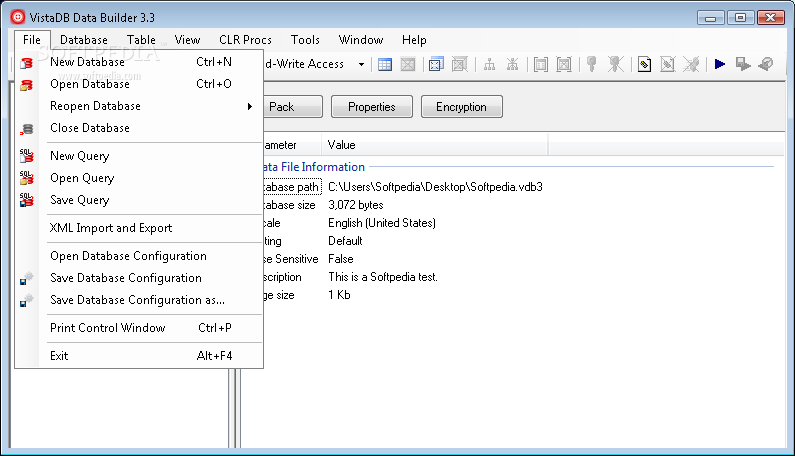Click the New Column toolbar icon
Image resolution: width=795 pixels, height=456 pixels.
pos(540,64)
